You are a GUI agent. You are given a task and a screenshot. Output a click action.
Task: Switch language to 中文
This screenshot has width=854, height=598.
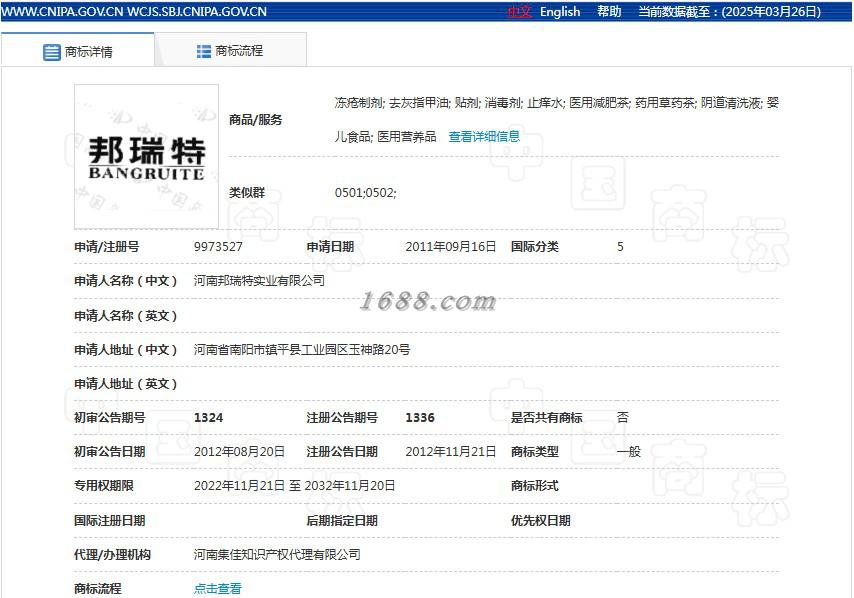pos(519,11)
